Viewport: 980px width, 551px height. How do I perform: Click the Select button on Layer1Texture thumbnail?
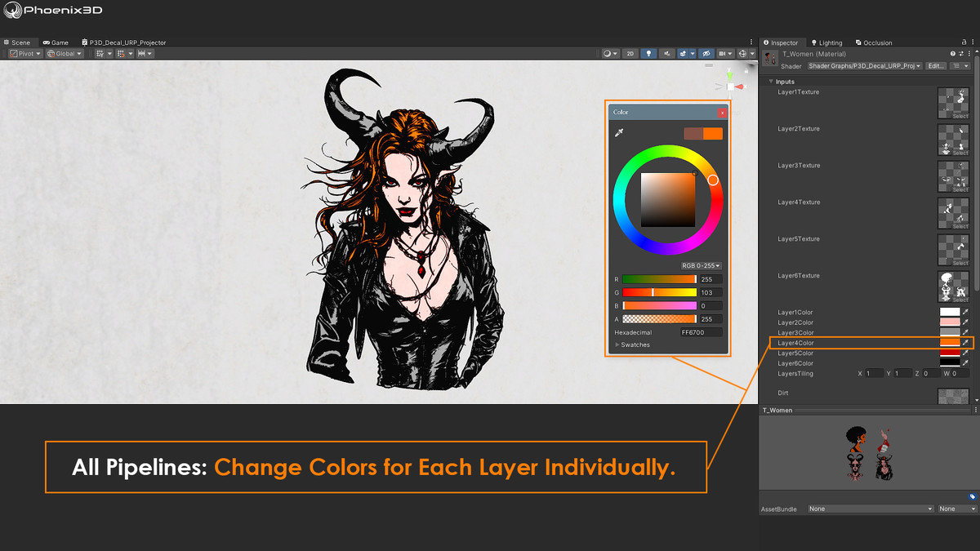(960, 116)
